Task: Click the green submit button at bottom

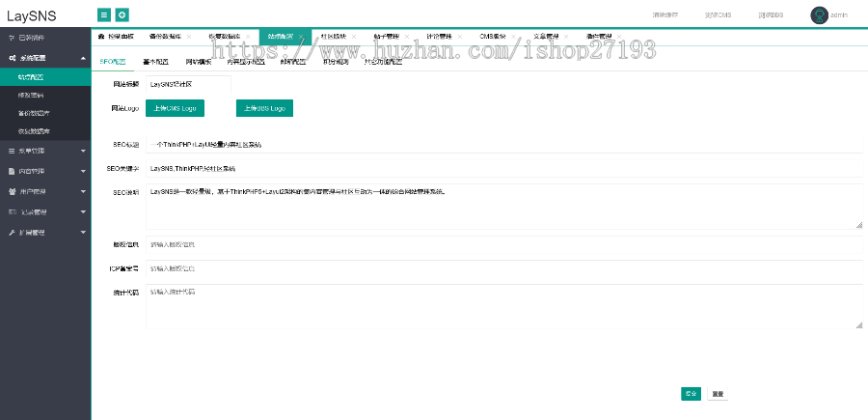Action: pyautogui.click(x=691, y=394)
